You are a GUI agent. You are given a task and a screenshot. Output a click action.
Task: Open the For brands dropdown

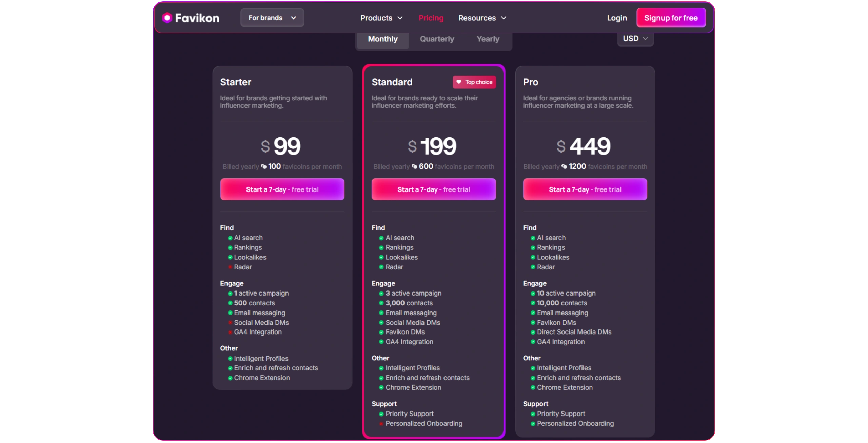pyautogui.click(x=272, y=18)
